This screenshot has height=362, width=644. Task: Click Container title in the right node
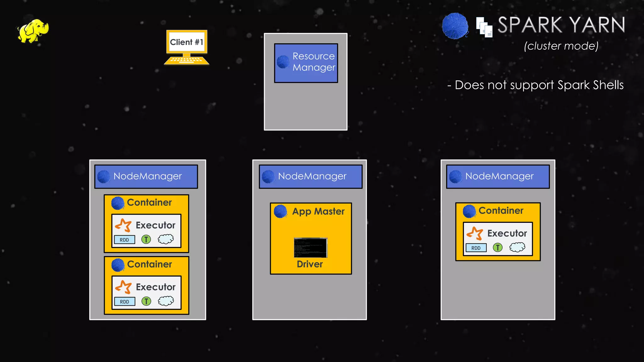click(501, 211)
